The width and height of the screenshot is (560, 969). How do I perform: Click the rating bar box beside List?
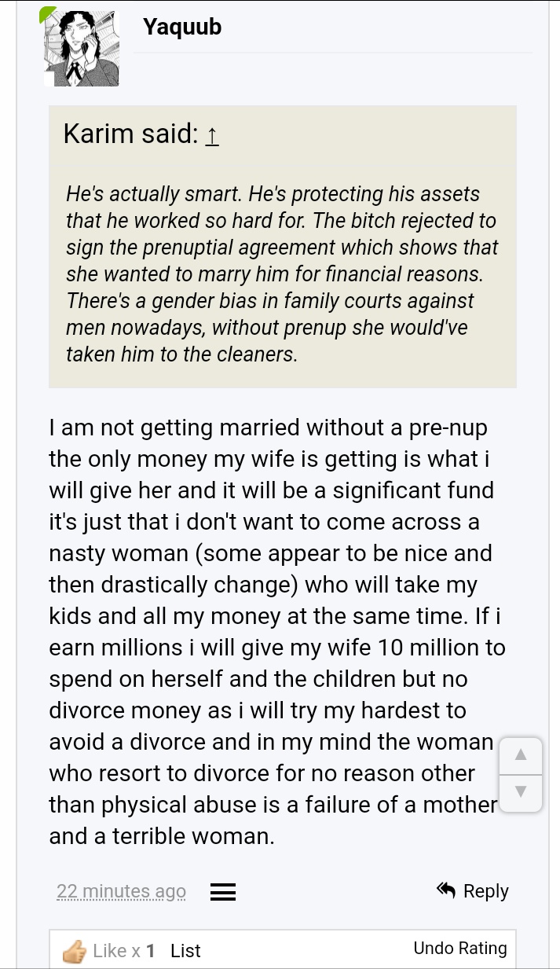coord(283,949)
